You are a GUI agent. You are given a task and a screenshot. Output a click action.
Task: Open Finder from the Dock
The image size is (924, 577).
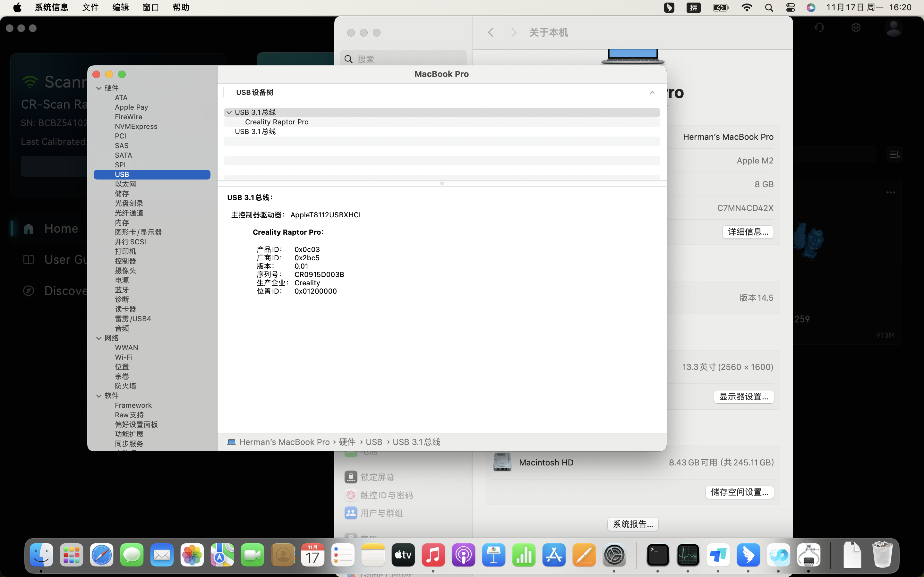pos(41,555)
